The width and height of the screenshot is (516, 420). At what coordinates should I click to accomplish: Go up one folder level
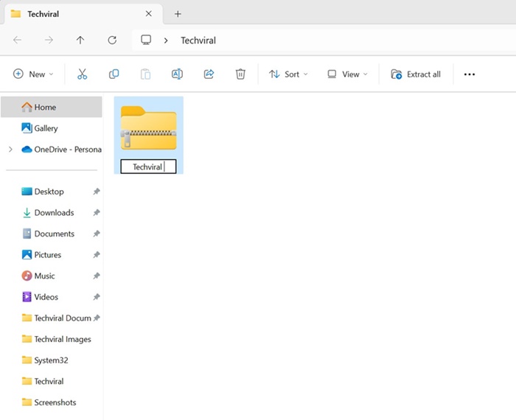[80, 40]
